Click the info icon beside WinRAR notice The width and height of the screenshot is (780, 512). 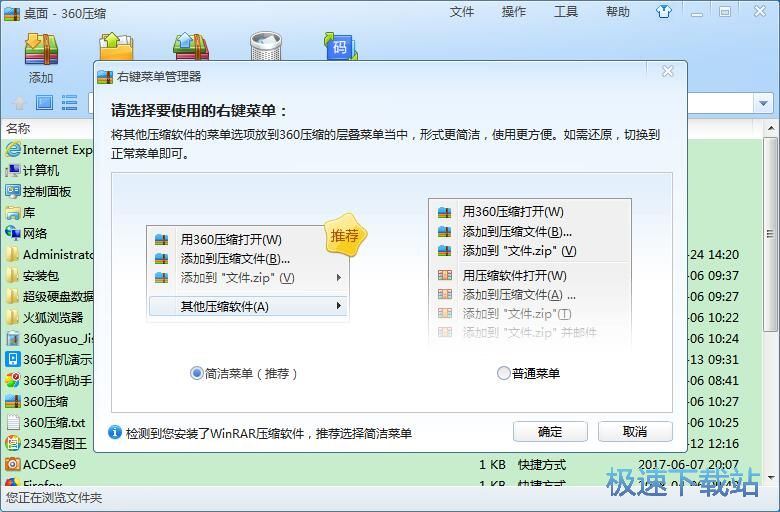(x=115, y=432)
